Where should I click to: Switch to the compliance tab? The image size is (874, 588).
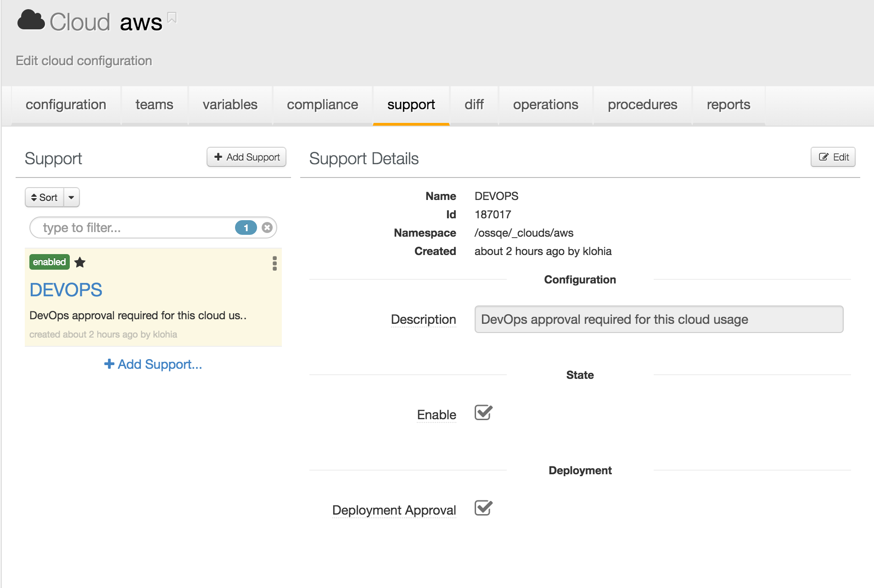coord(322,105)
